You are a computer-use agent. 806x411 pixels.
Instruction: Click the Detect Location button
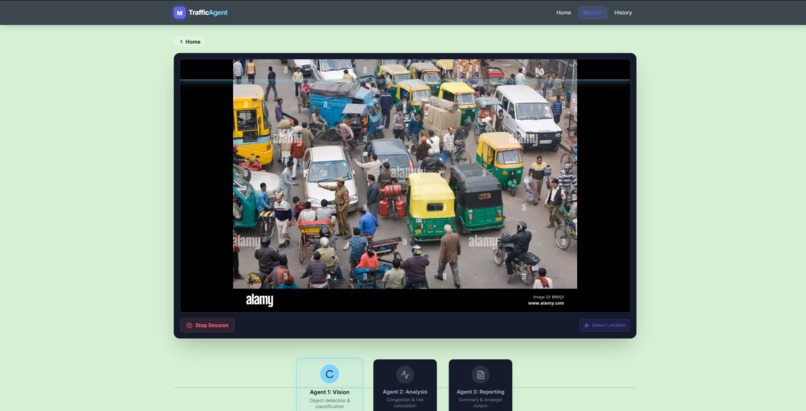point(604,325)
